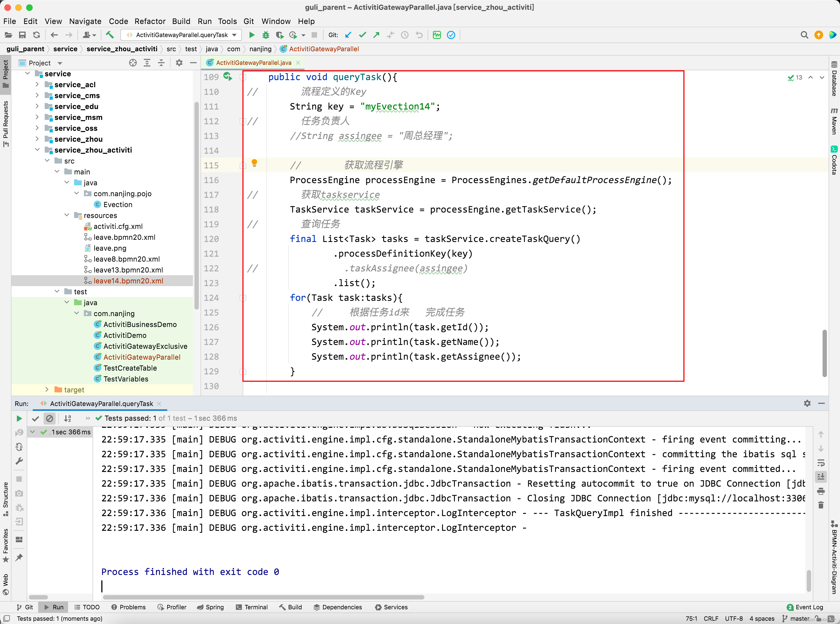Click the Search Everywhere magnifier icon
The image size is (840, 624).
[804, 35]
